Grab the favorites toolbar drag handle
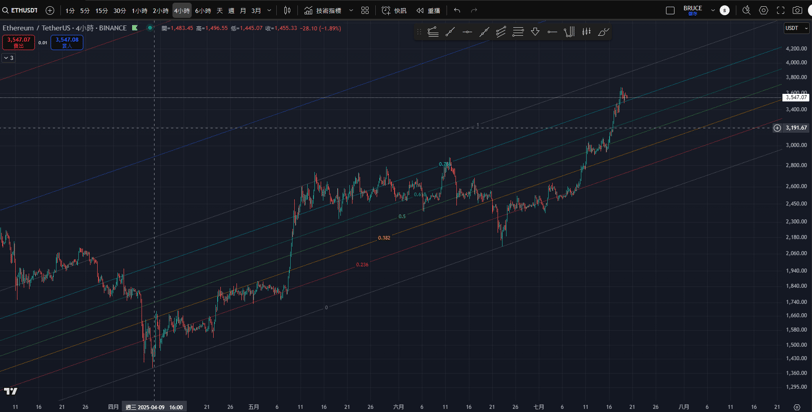Viewport: 812px width, 412px height. (x=419, y=32)
